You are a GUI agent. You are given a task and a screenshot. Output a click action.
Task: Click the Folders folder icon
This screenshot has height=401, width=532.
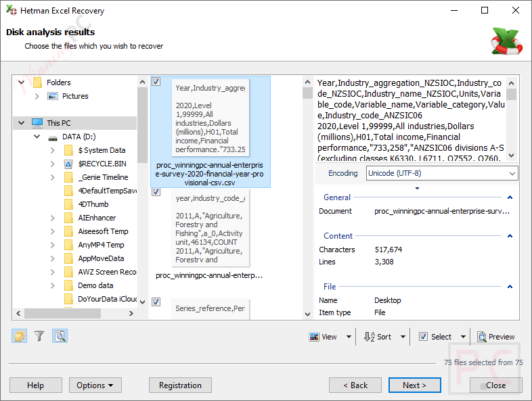[x=37, y=82]
